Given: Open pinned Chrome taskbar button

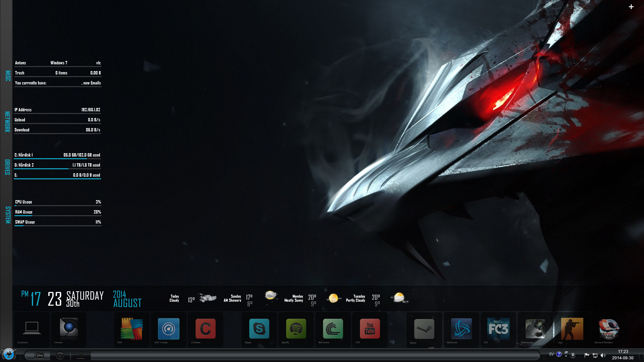Looking at the screenshot, I should pos(60,355).
